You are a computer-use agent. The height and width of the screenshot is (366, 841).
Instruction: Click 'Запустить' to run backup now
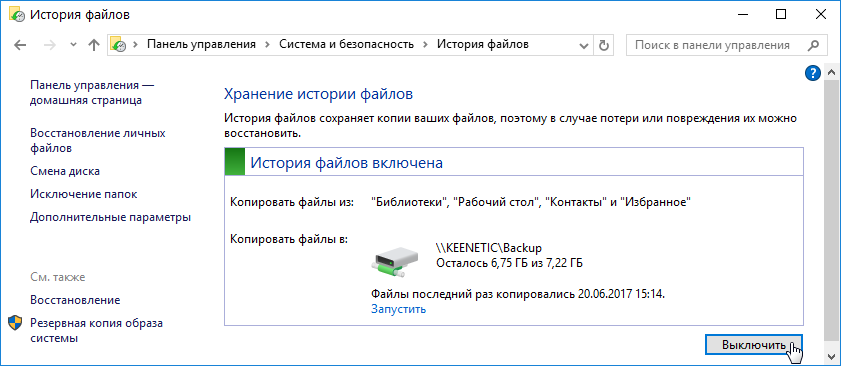(399, 309)
